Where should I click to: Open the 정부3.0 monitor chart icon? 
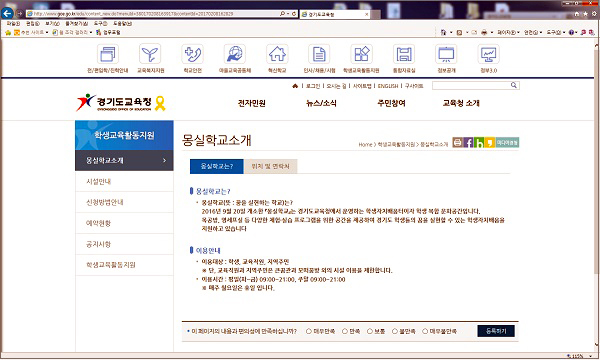tap(489, 54)
